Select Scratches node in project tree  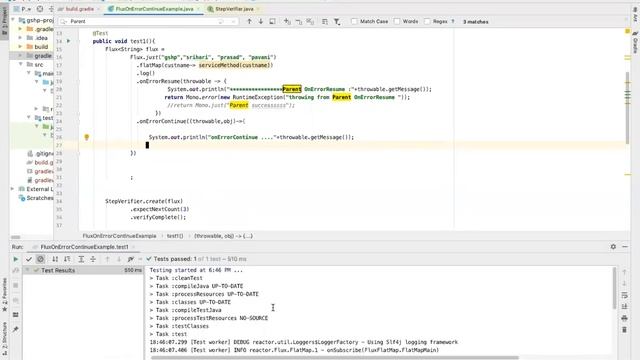(36, 198)
